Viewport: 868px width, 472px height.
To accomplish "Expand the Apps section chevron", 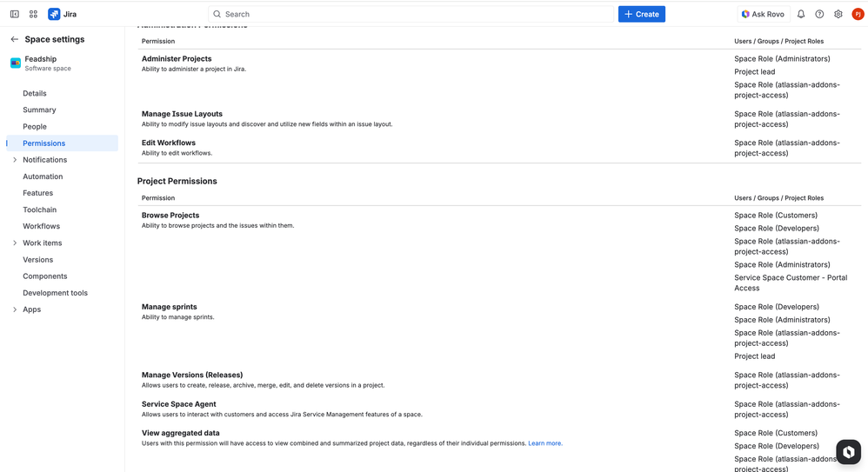I will (15, 309).
